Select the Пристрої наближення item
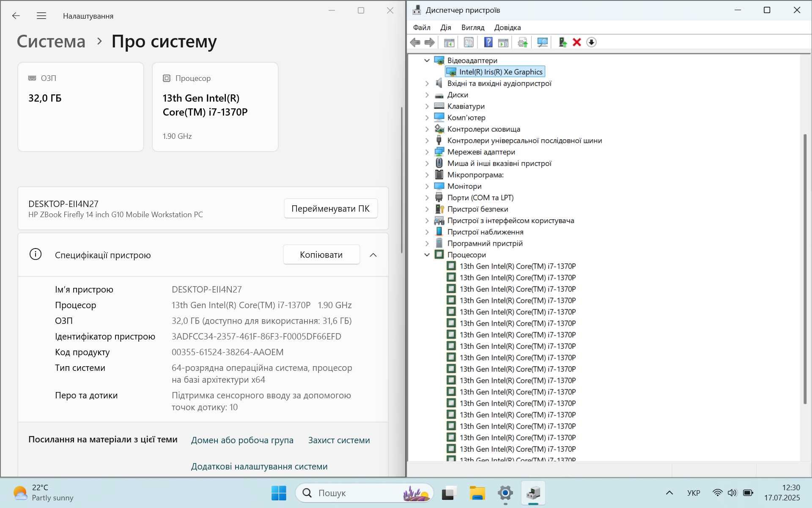The width and height of the screenshot is (812, 508). pos(485,232)
